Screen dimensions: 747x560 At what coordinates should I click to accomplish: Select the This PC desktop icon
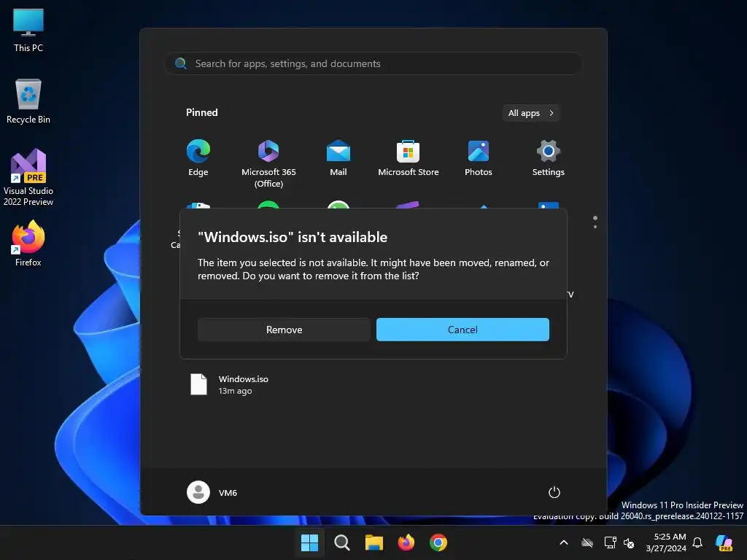(28, 30)
